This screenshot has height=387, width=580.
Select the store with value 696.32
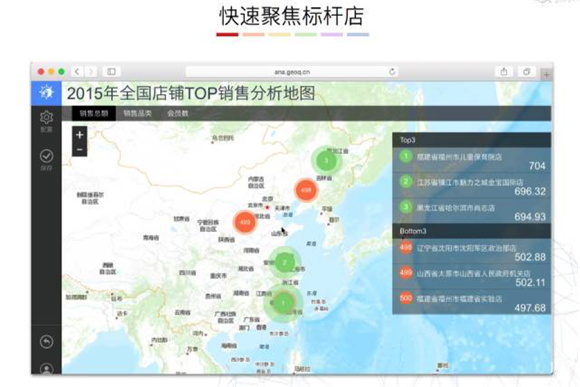(472, 185)
